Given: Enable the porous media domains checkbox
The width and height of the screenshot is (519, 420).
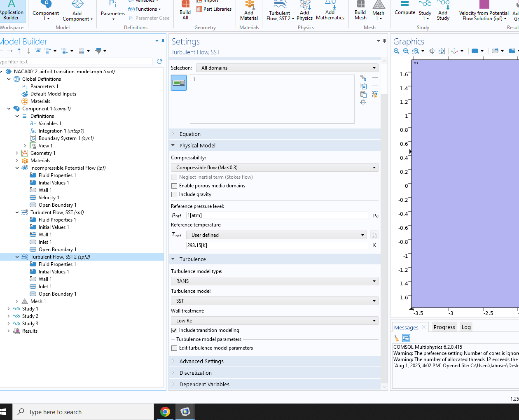Looking at the screenshot, I should (x=174, y=186).
